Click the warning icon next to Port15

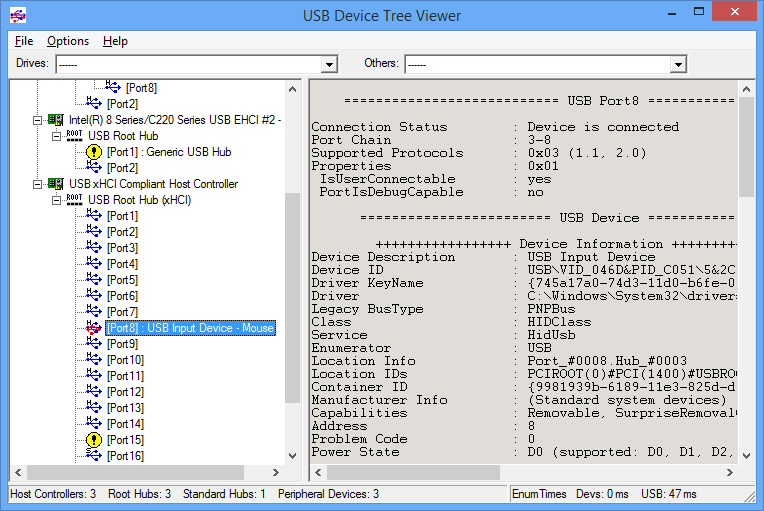[94, 440]
